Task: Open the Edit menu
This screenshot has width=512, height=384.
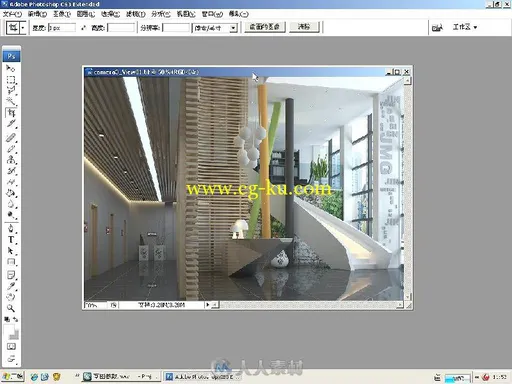Action: coord(37,14)
